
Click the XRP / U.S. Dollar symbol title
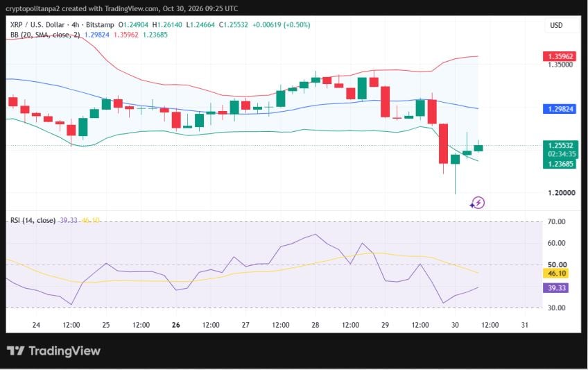pyautogui.click(x=37, y=25)
